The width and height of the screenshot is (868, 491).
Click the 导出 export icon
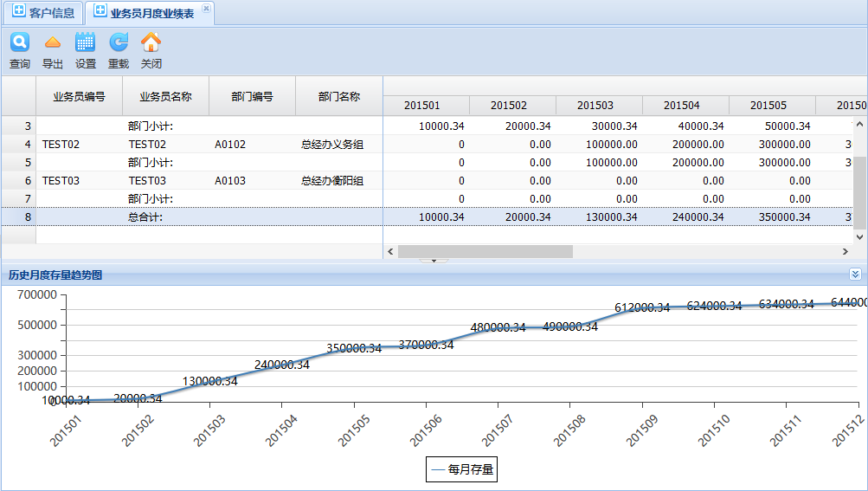[52, 42]
